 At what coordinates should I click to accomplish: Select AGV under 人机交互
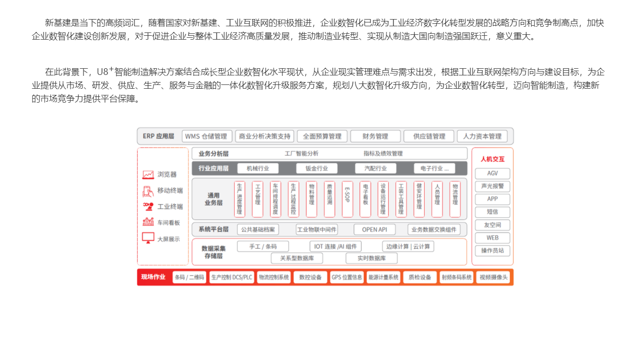point(492,174)
